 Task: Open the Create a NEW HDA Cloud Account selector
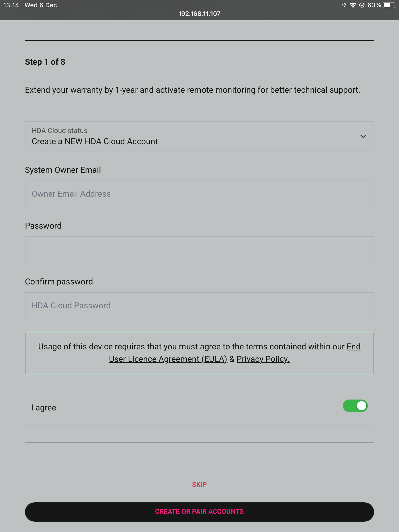pyautogui.click(x=199, y=136)
